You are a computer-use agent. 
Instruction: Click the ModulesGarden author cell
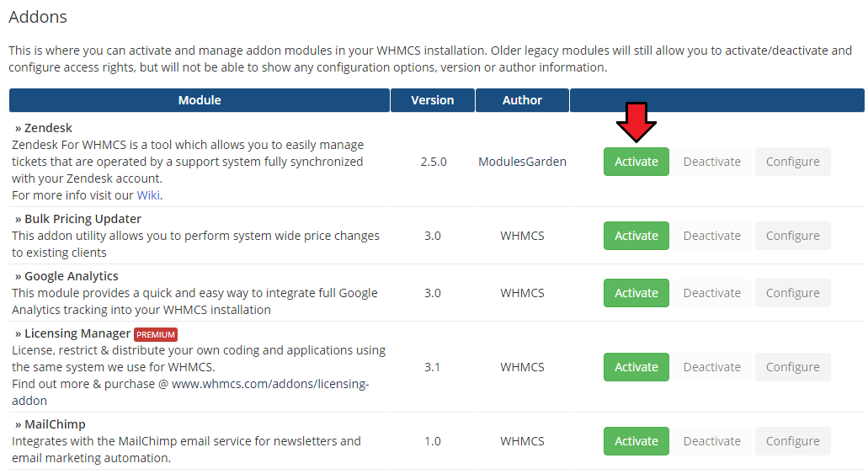(x=522, y=162)
